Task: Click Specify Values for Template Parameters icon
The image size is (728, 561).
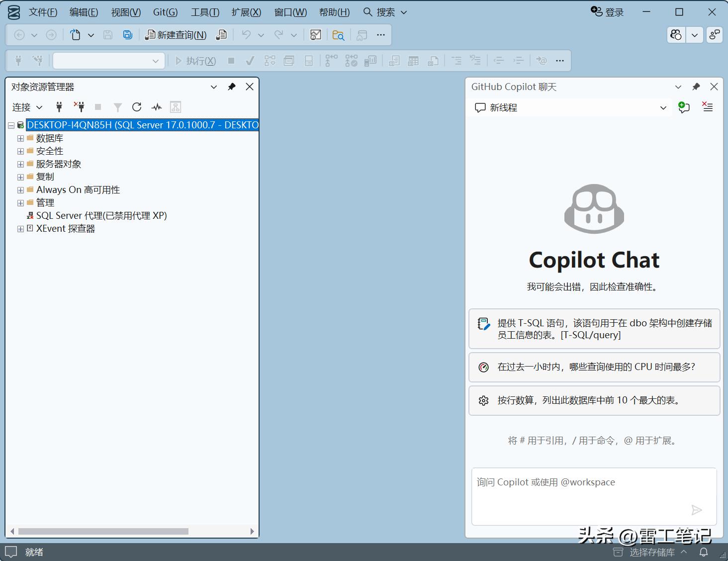Action: tap(541, 61)
